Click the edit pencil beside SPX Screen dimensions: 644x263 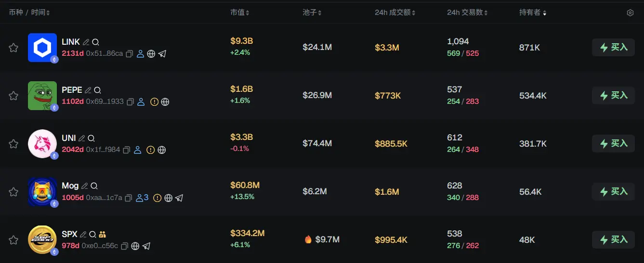[x=83, y=234]
